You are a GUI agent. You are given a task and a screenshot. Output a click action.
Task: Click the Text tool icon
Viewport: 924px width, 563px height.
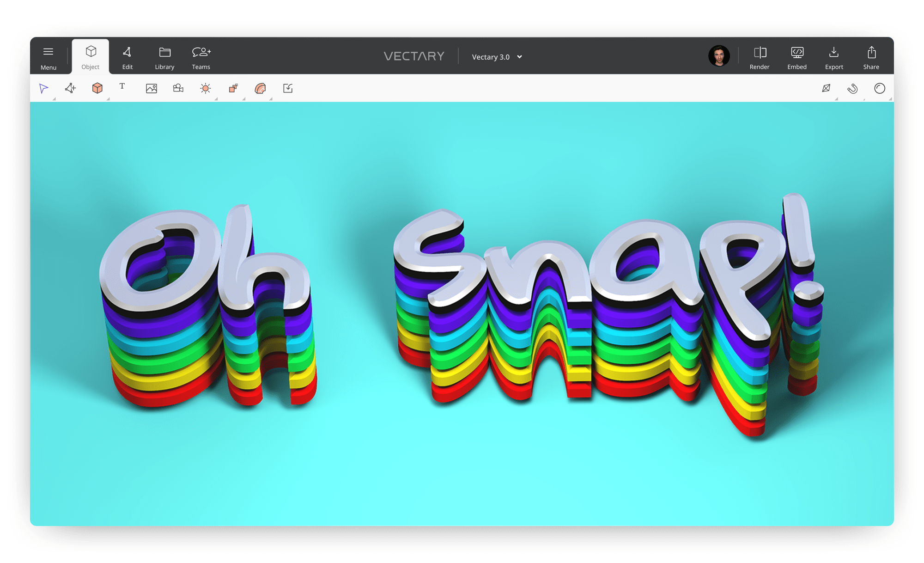(x=122, y=88)
